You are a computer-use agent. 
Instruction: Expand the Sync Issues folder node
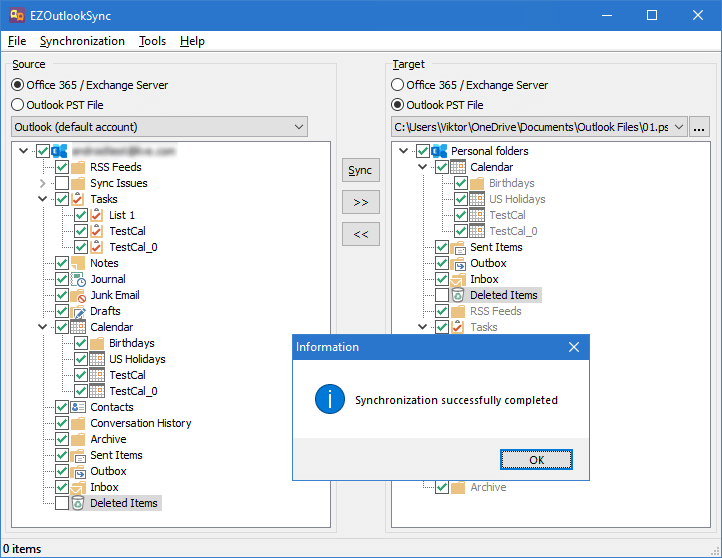click(x=42, y=183)
